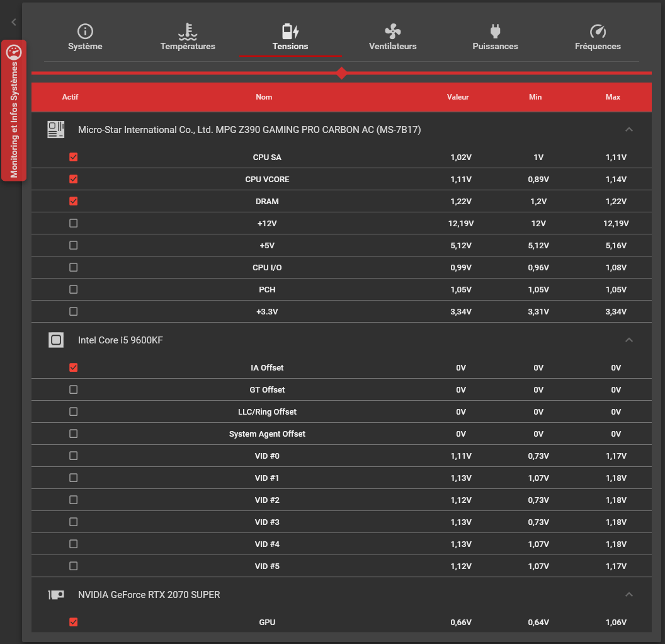
Task: Click the motherboard icon beside Micro-Star International
Action: (56, 129)
